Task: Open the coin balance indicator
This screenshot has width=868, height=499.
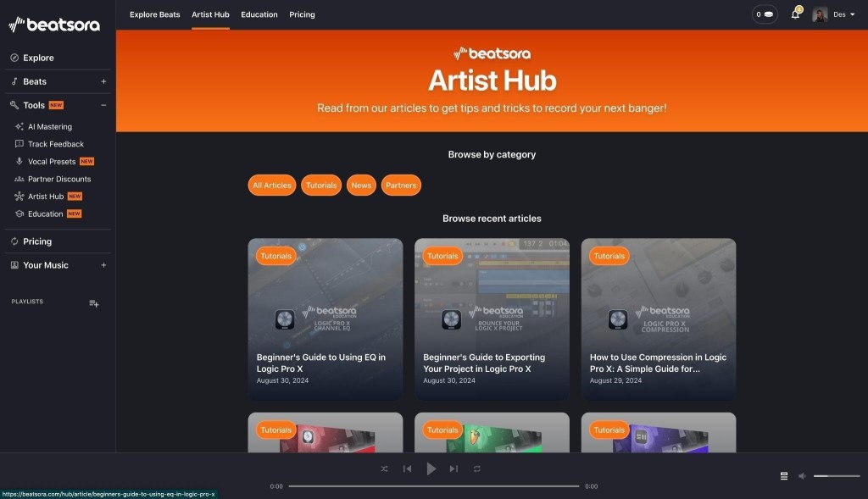Action: [x=765, y=14]
